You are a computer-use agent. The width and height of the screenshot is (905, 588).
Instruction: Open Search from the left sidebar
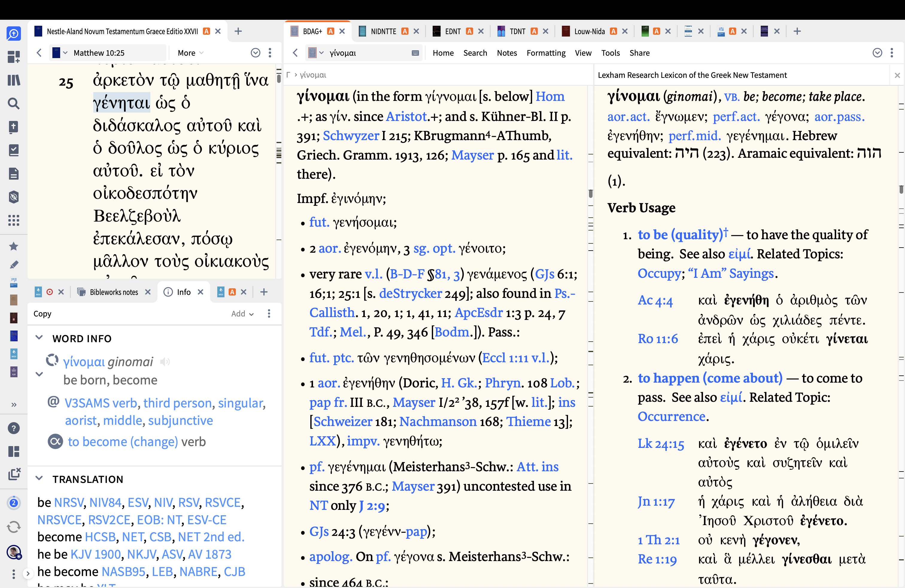[x=14, y=103]
